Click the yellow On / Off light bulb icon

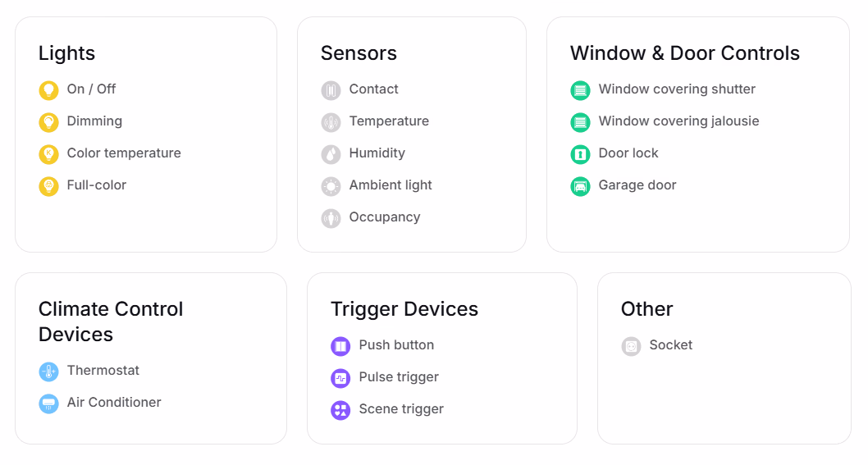[x=48, y=90]
